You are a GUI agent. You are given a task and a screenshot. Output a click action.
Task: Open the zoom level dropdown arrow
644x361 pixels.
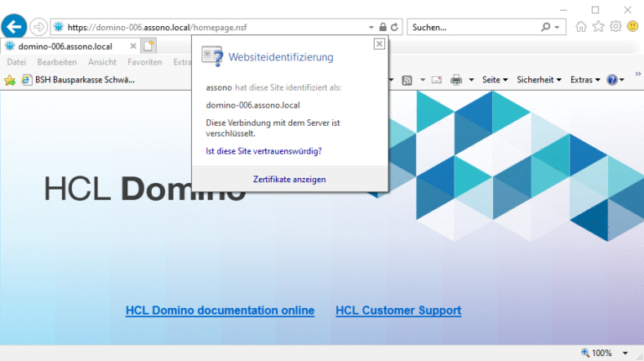(x=625, y=353)
